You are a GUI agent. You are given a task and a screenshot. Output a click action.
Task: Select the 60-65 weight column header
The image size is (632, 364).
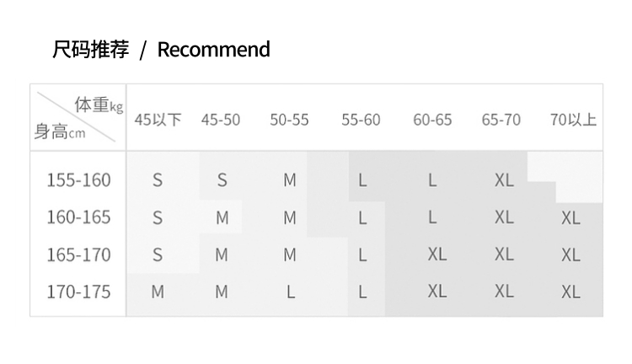coord(432,120)
